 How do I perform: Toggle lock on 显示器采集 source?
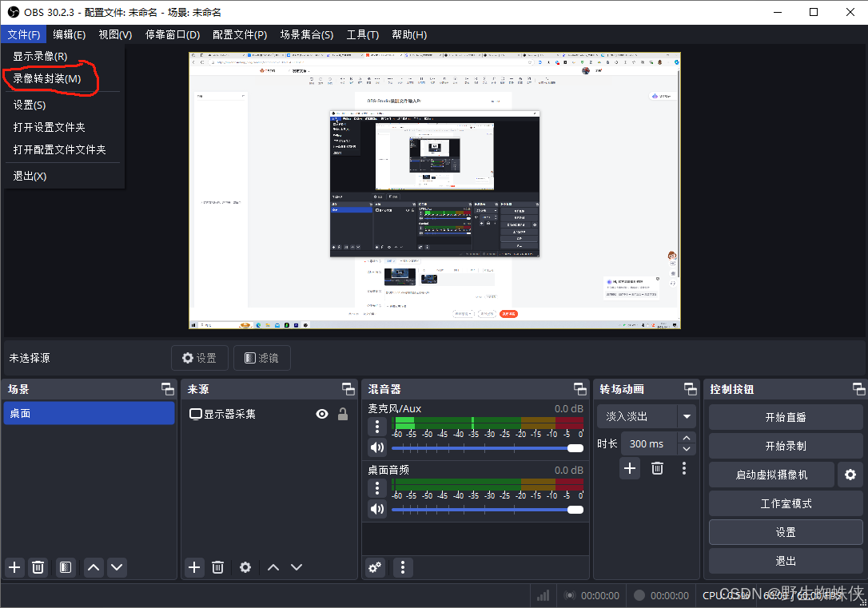tap(343, 414)
